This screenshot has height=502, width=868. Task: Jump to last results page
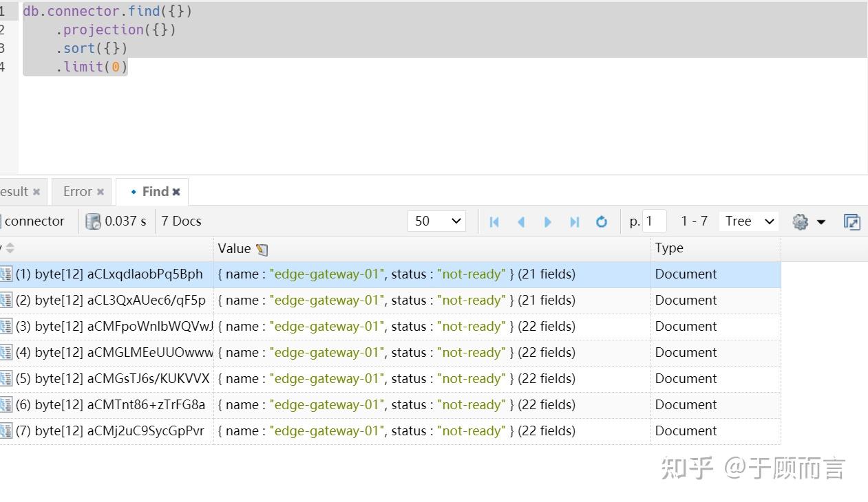(x=575, y=221)
